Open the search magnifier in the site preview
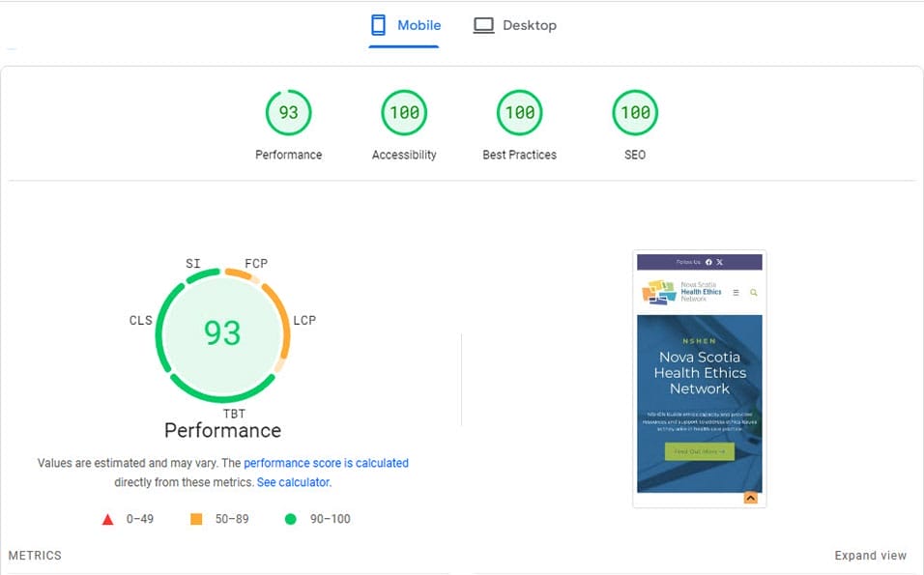 coord(753,292)
